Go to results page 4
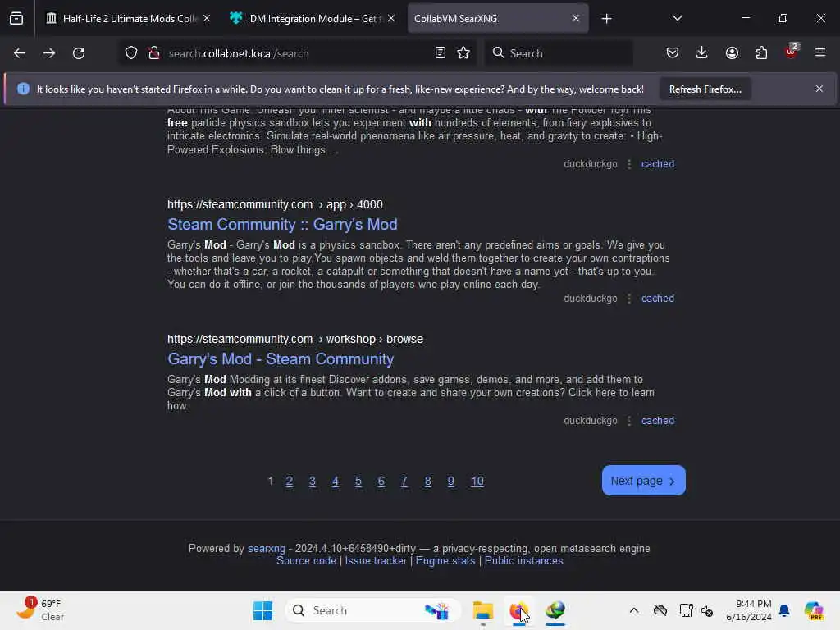This screenshot has width=840, height=630. coord(336,481)
